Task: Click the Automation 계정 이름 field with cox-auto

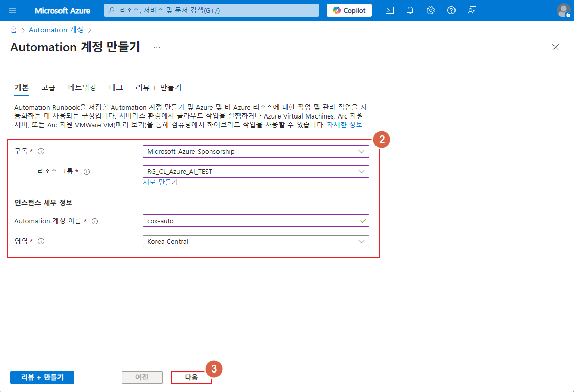Action: [256, 221]
